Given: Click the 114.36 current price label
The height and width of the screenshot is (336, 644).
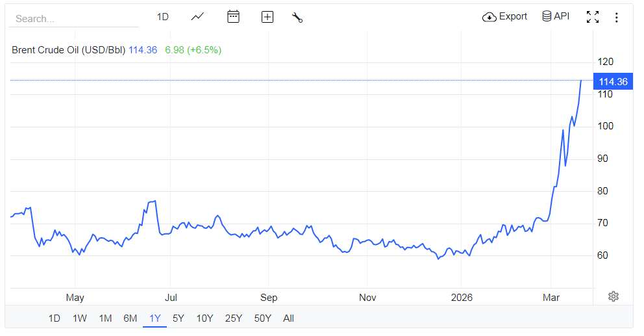Looking at the screenshot, I should [x=613, y=82].
